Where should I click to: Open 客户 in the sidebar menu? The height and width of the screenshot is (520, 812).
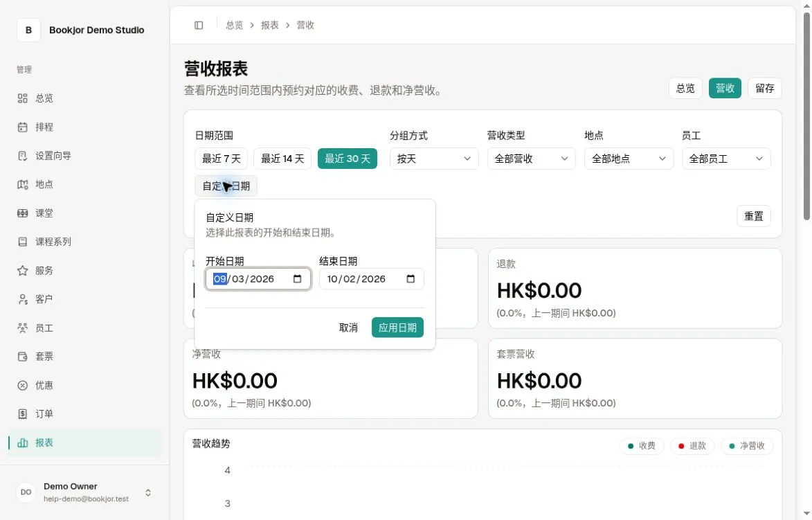[84, 299]
